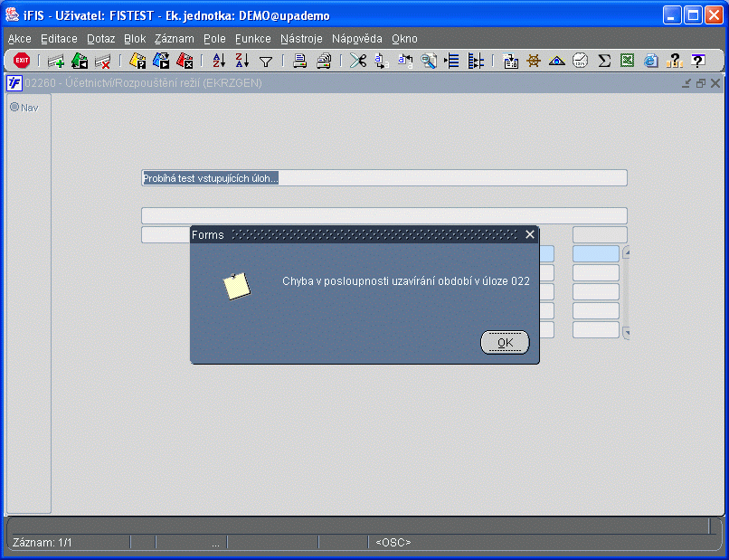Image resolution: width=729 pixels, height=560 pixels.
Task: Click the list scrollbar down arrow
Action: tap(626, 333)
